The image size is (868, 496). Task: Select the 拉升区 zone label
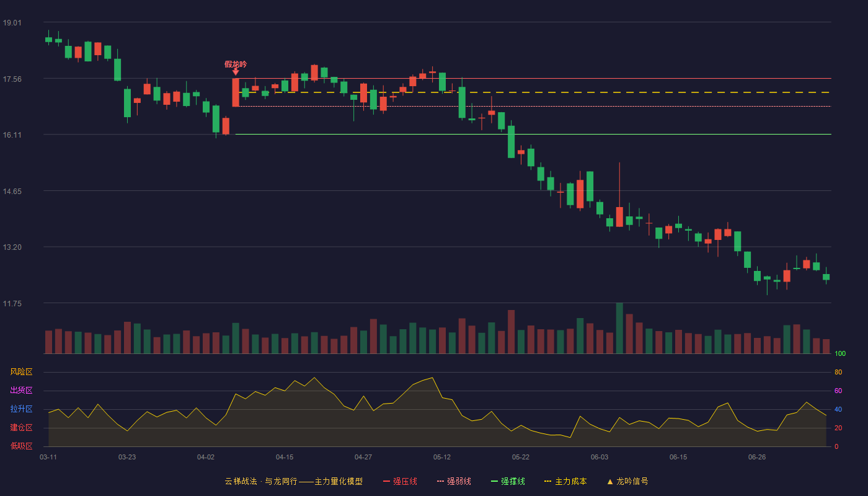(21, 409)
